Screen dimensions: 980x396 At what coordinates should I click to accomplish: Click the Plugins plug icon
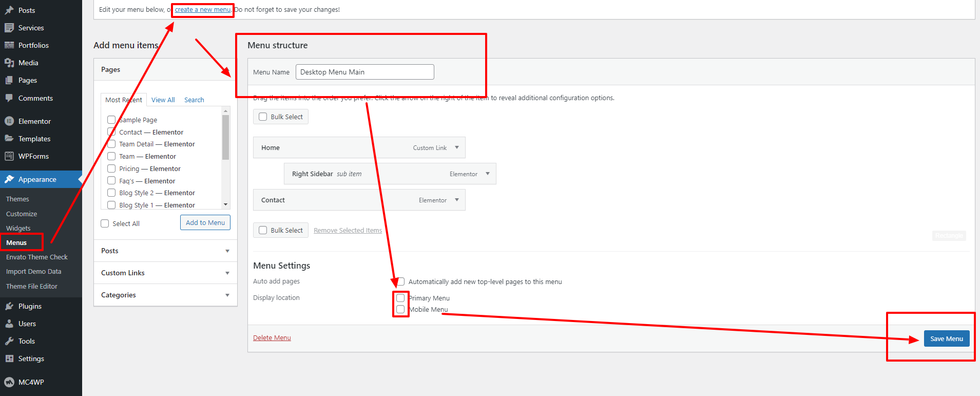pyautogui.click(x=9, y=306)
